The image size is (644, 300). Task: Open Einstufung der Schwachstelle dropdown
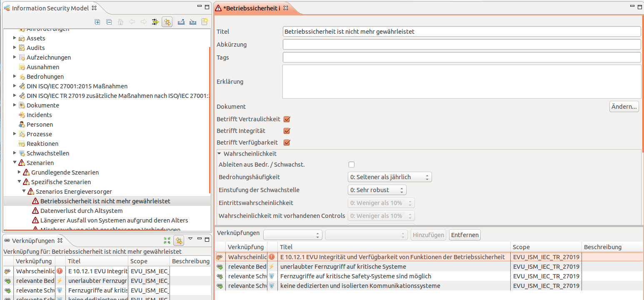(x=377, y=190)
